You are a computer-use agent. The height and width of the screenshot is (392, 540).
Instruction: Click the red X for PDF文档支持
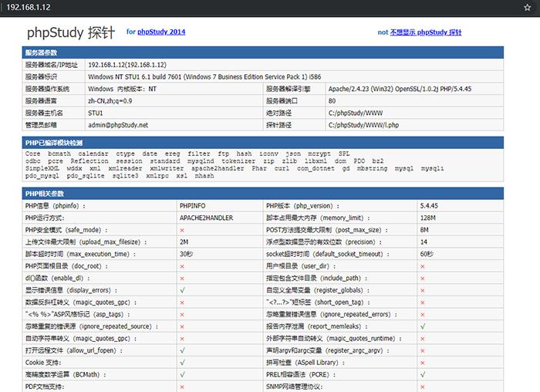click(x=182, y=387)
